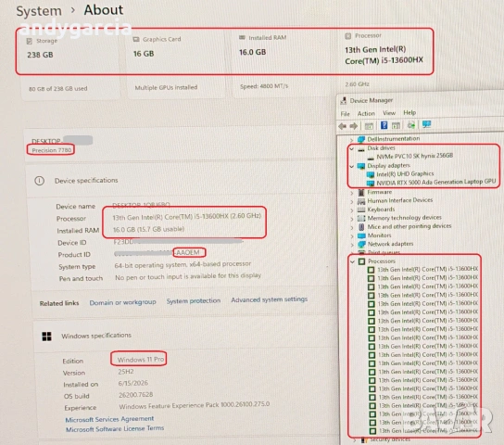Open the System protection link
The height and width of the screenshot is (445, 504).
[x=194, y=300]
